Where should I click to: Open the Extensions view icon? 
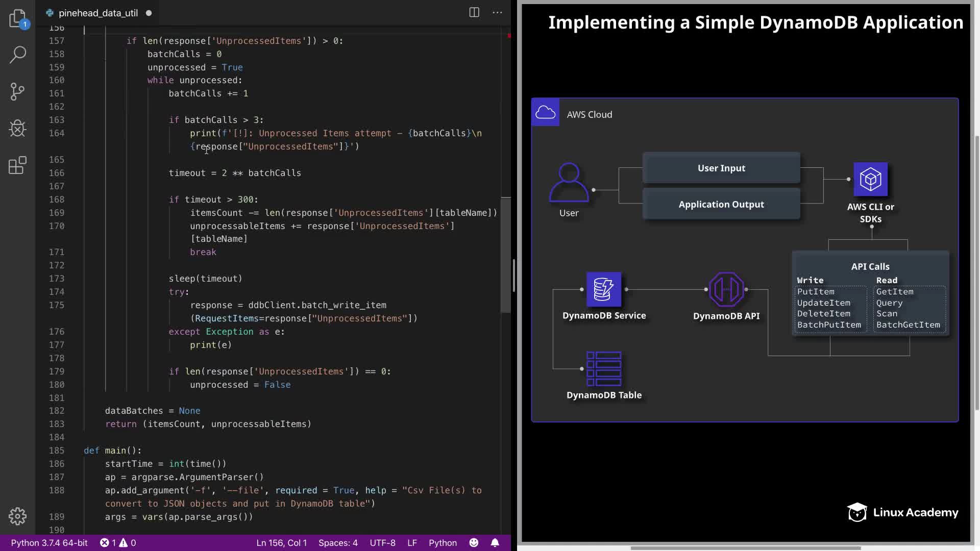(17, 165)
